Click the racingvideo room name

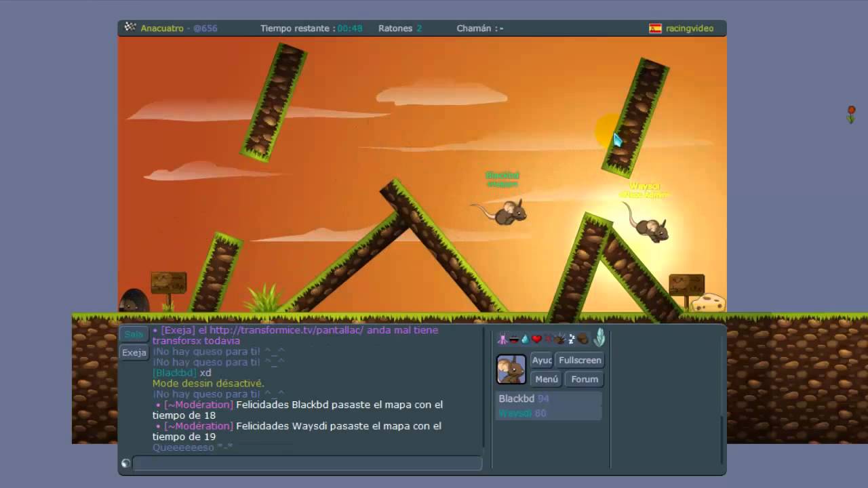coord(689,28)
